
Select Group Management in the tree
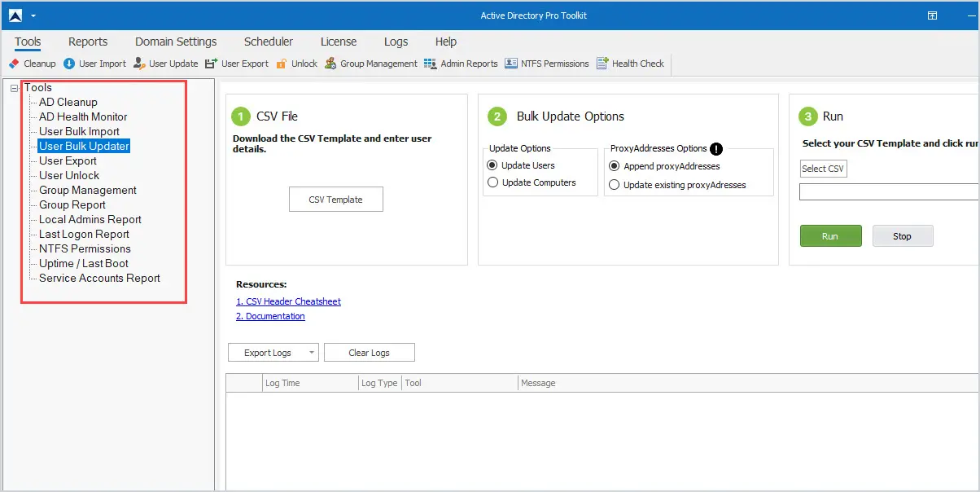[x=88, y=190]
